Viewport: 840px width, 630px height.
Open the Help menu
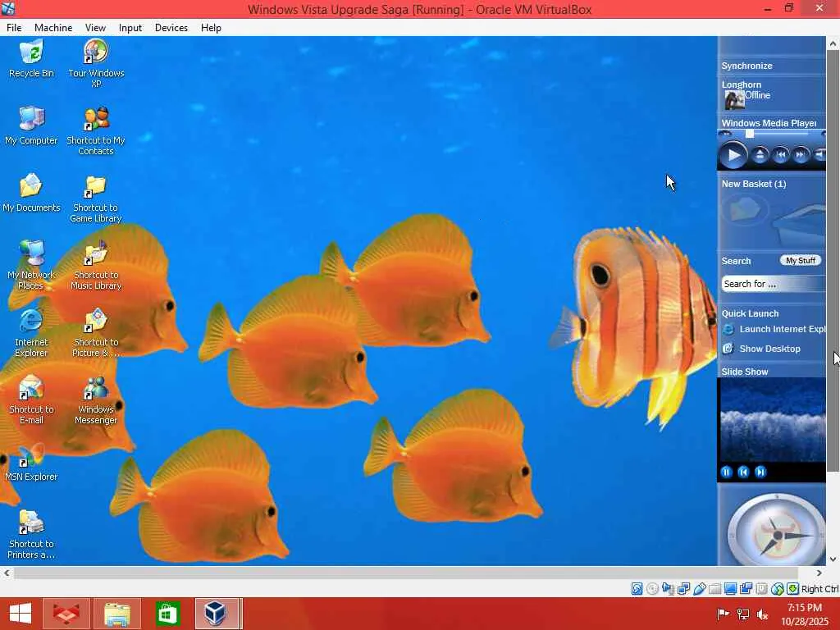(211, 28)
